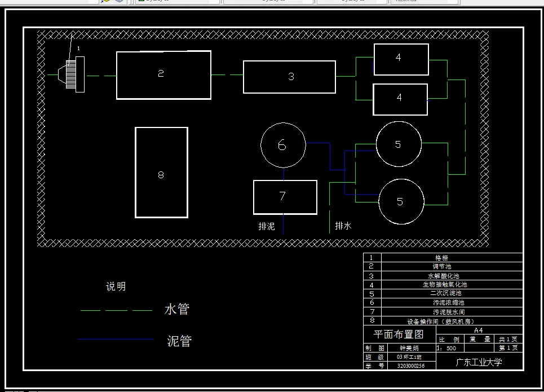Click the 共1页 cell
The height and width of the screenshot is (392, 544).
click(508, 339)
